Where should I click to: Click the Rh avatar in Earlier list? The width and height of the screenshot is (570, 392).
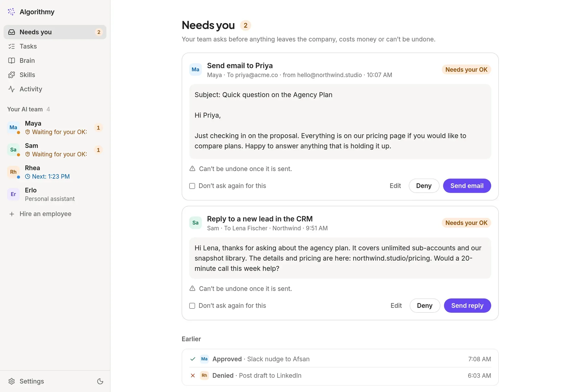pos(204,375)
